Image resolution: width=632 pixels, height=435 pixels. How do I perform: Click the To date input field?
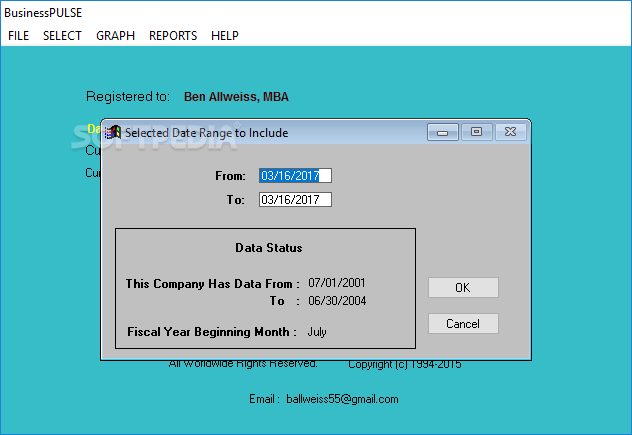[295, 200]
